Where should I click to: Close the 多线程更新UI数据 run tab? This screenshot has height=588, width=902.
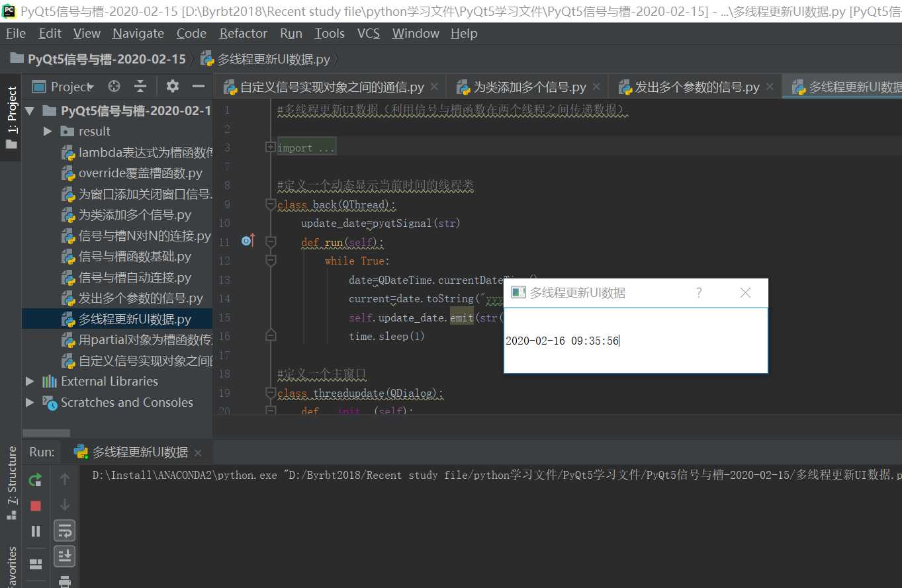(x=198, y=453)
